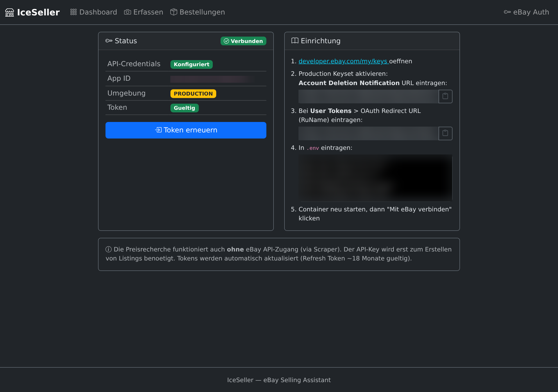Viewport: 558px width, 392px height.
Task: Click the Einrichtung heading text
Action: coord(321,41)
